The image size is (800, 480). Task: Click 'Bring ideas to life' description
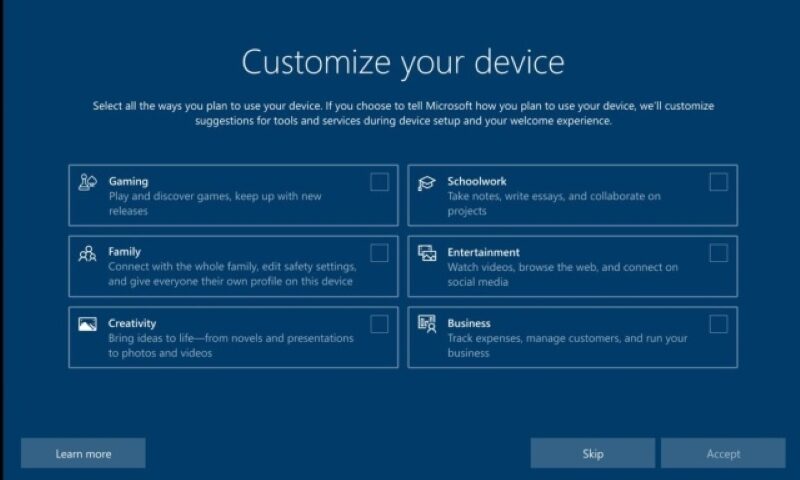231,345
